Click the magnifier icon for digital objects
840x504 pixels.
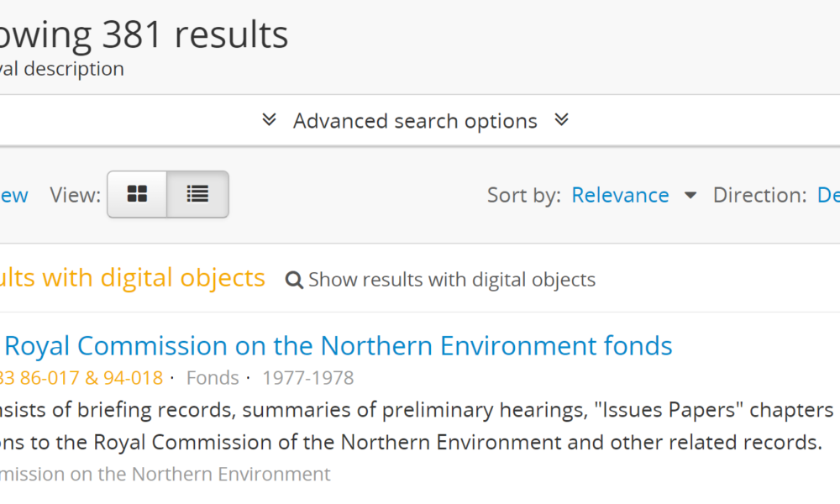point(294,280)
